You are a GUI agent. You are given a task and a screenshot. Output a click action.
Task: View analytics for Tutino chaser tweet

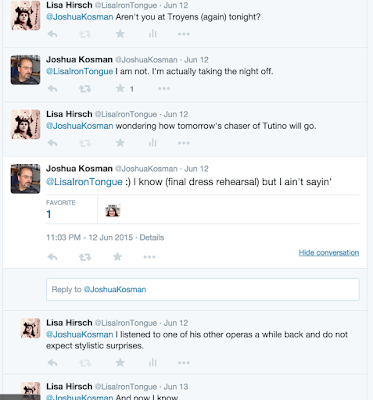pyautogui.click(x=152, y=143)
